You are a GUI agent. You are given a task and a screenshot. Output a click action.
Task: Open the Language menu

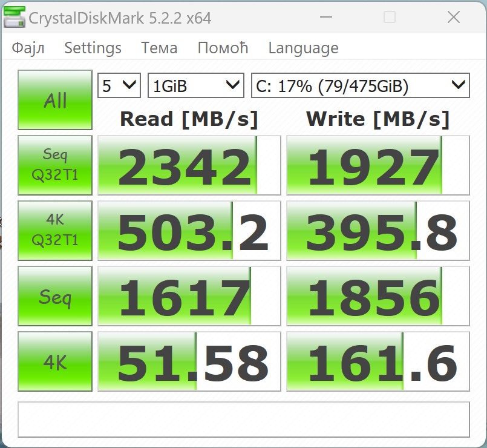pyautogui.click(x=303, y=48)
